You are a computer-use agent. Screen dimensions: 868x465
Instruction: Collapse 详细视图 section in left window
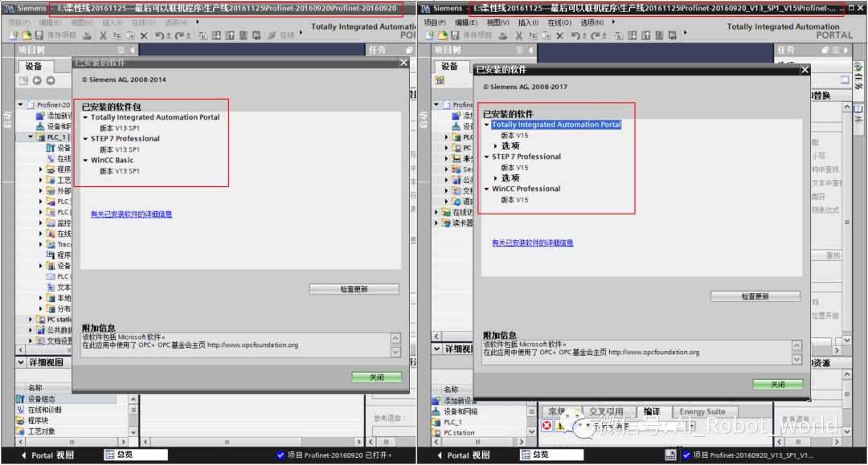21,363
